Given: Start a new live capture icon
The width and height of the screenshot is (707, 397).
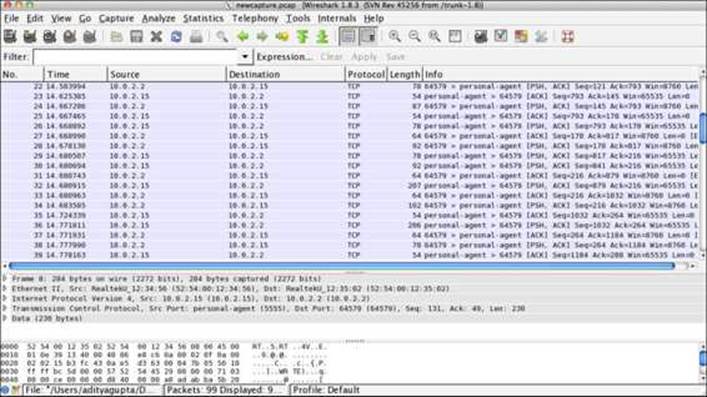Looking at the screenshot, I should (50, 37).
